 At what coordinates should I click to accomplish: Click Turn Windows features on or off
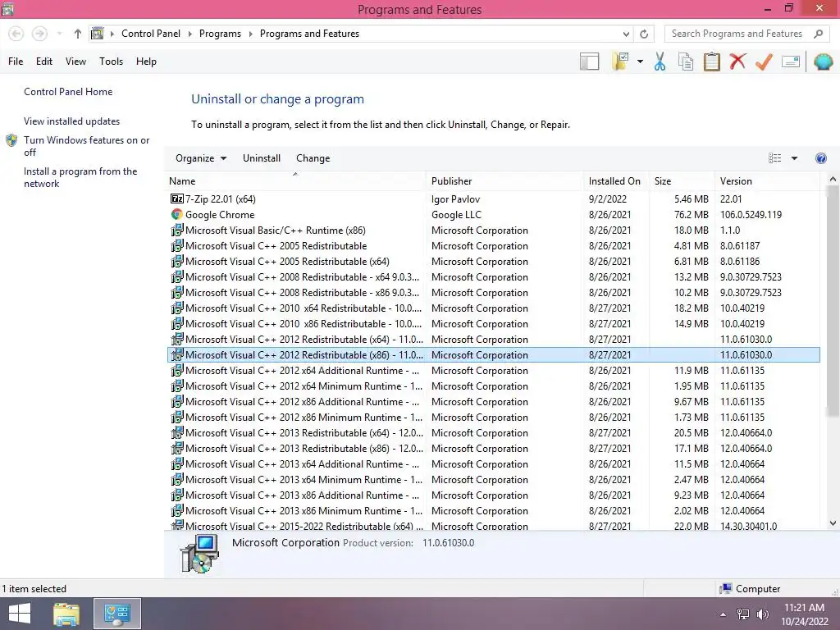point(86,146)
